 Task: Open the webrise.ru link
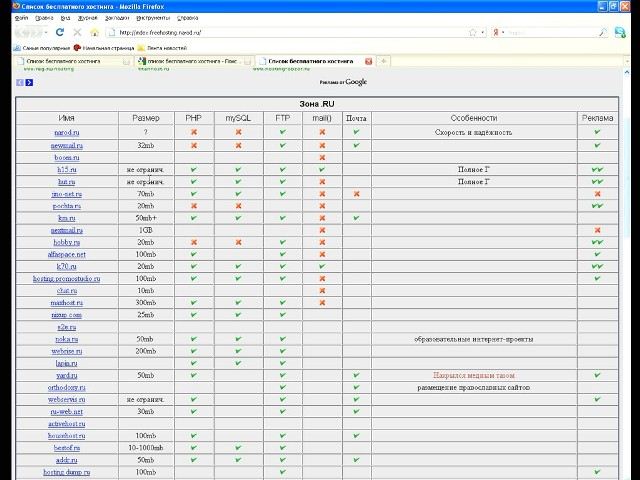pyautogui.click(x=67, y=351)
